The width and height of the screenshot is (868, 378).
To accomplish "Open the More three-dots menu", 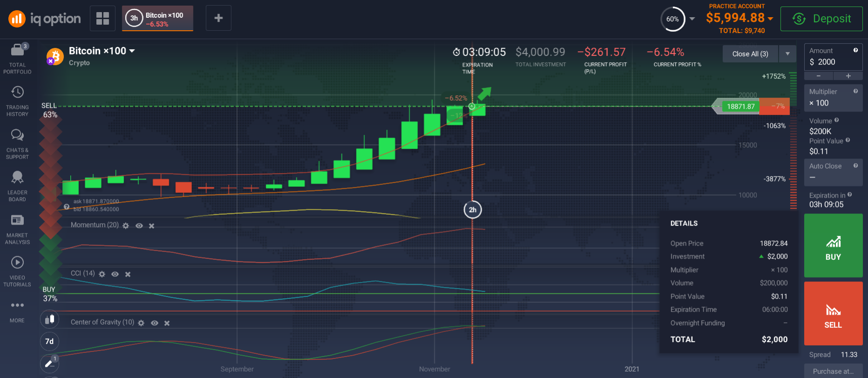I will (x=17, y=305).
